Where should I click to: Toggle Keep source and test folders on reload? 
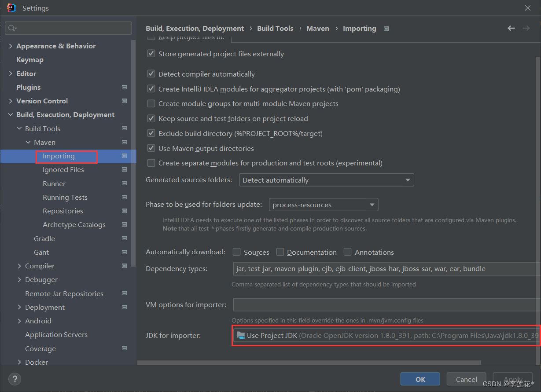point(151,118)
